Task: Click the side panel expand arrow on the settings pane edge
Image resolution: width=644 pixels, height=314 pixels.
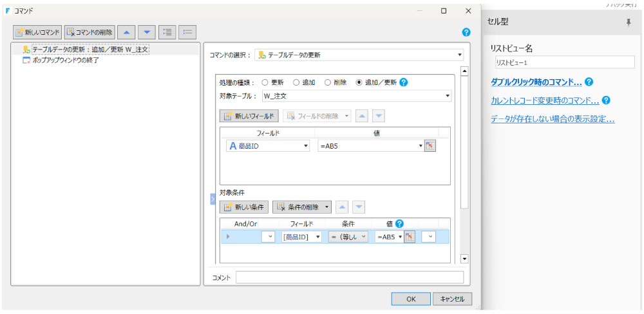Action: click(x=213, y=199)
